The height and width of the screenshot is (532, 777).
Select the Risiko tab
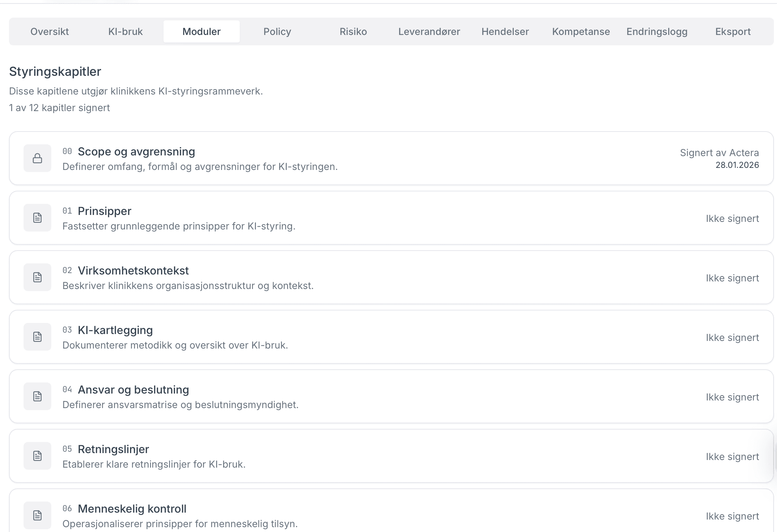coord(353,31)
